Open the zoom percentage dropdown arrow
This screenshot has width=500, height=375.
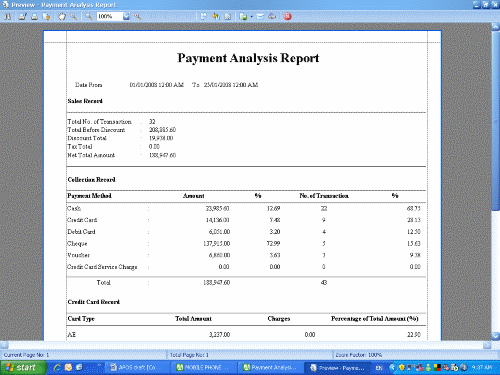tap(126, 16)
